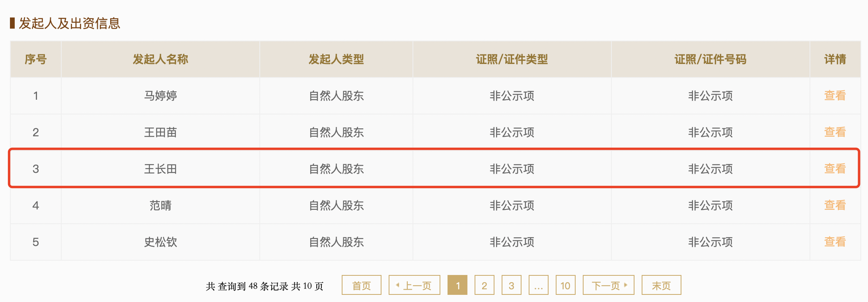868x302 pixels.
Task: Go to 首页 first page button
Action: (361, 285)
